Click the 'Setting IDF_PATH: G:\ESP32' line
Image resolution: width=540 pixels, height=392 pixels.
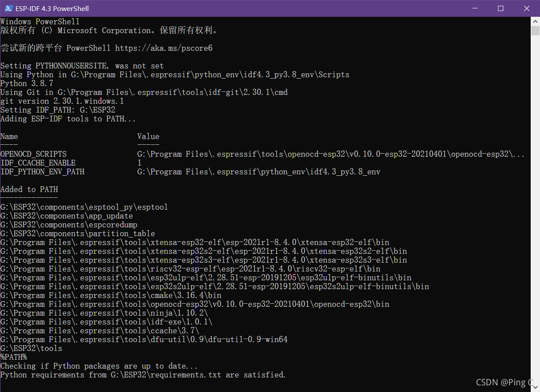tap(58, 110)
